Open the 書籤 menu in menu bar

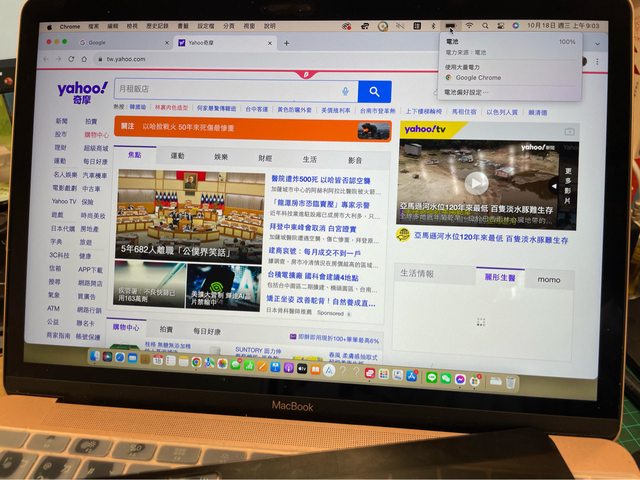[x=183, y=25]
